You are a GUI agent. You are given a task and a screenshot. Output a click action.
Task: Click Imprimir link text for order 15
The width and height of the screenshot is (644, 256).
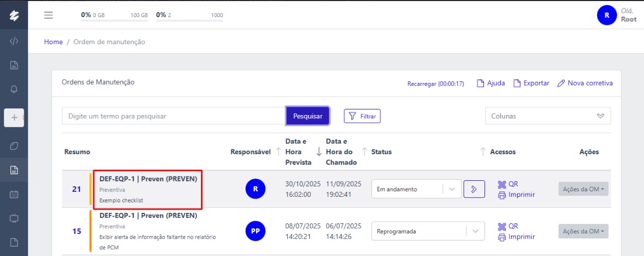pyautogui.click(x=521, y=237)
